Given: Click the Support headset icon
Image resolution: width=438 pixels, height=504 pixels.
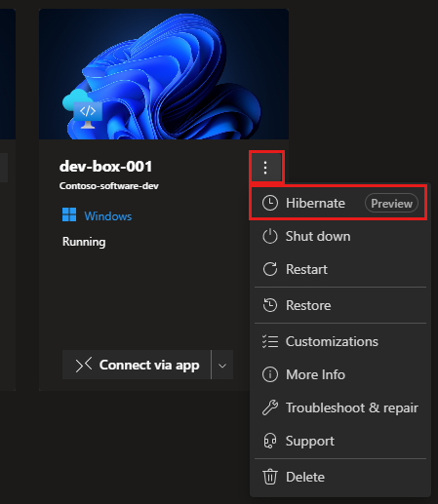Looking at the screenshot, I should pyautogui.click(x=270, y=441).
